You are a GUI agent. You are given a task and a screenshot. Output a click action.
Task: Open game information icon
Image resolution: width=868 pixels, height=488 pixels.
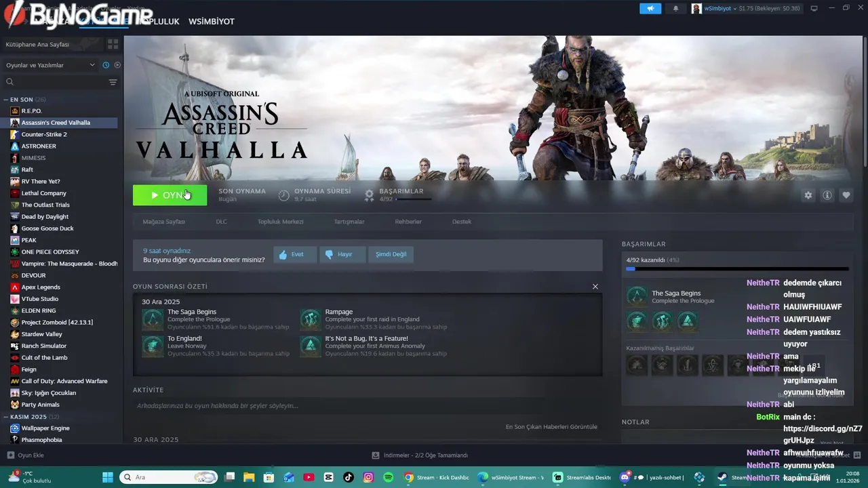[x=827, y=195]
